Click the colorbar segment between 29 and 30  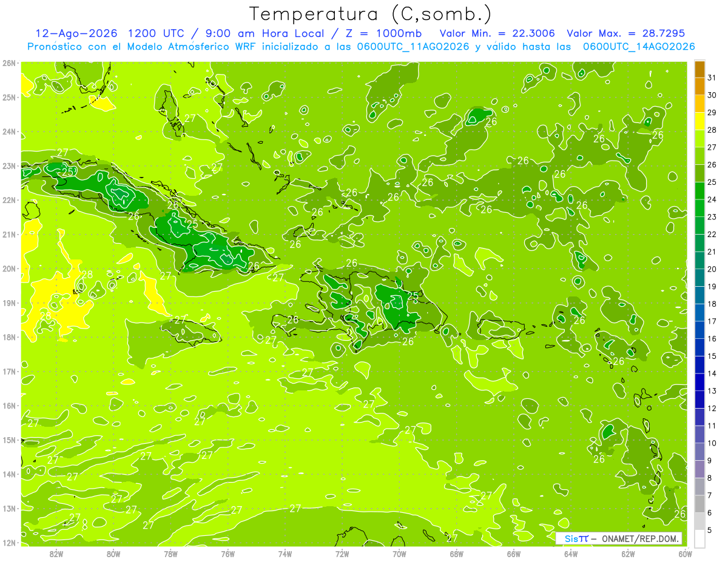tap(699, 104)
